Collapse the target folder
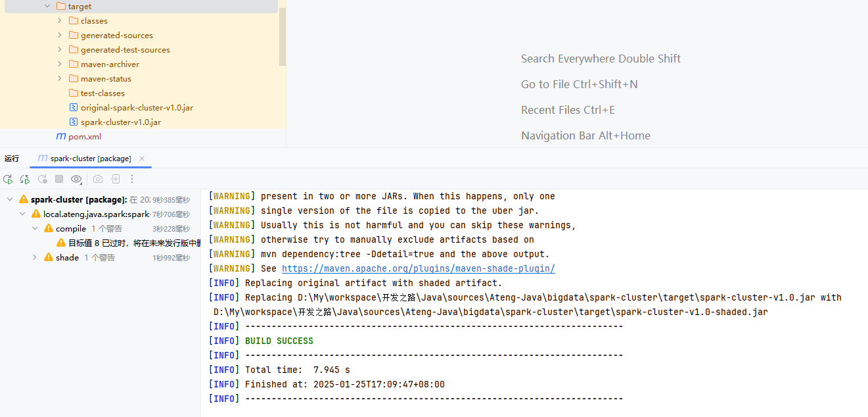 (x=47, y=7)
